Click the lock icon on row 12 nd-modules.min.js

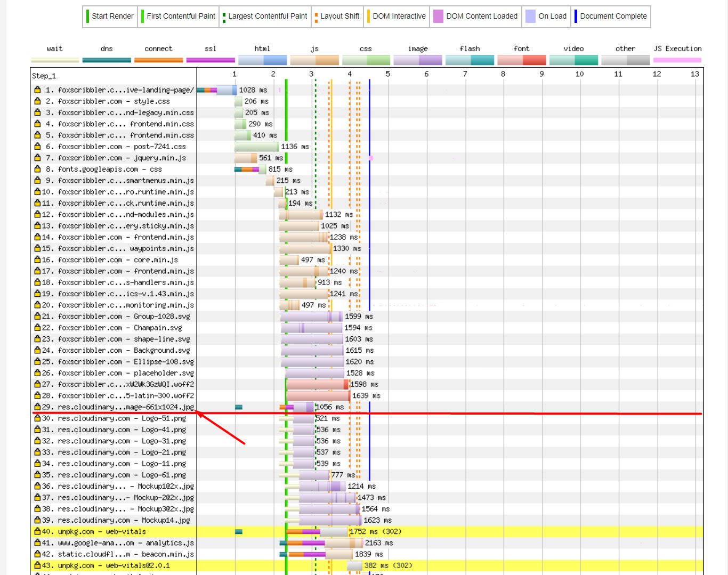tap(37, 214)
